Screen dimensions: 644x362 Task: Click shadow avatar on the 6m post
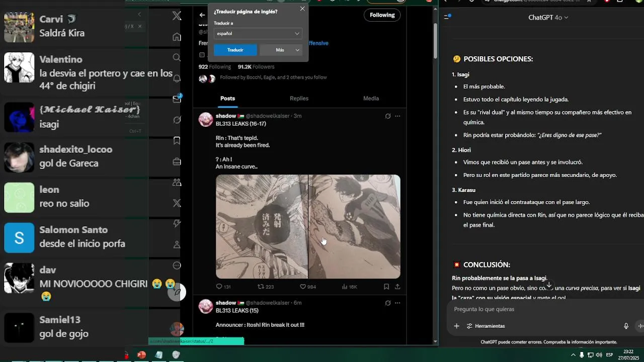(x=206, y=306)
